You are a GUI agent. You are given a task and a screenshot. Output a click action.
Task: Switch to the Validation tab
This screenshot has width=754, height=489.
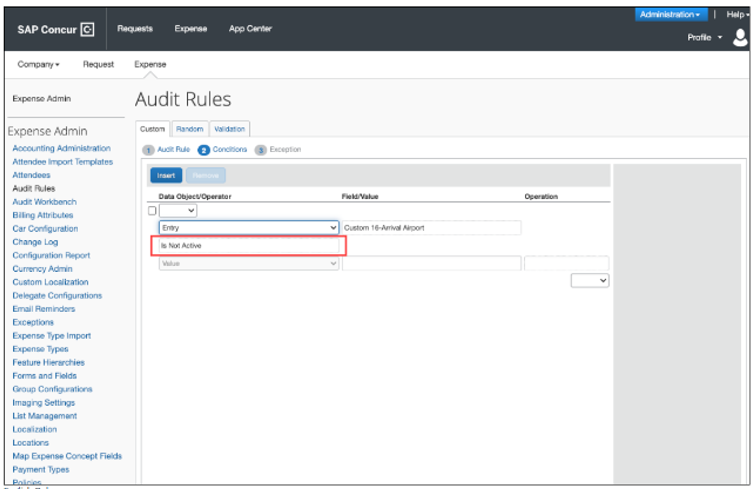point(229,129)
